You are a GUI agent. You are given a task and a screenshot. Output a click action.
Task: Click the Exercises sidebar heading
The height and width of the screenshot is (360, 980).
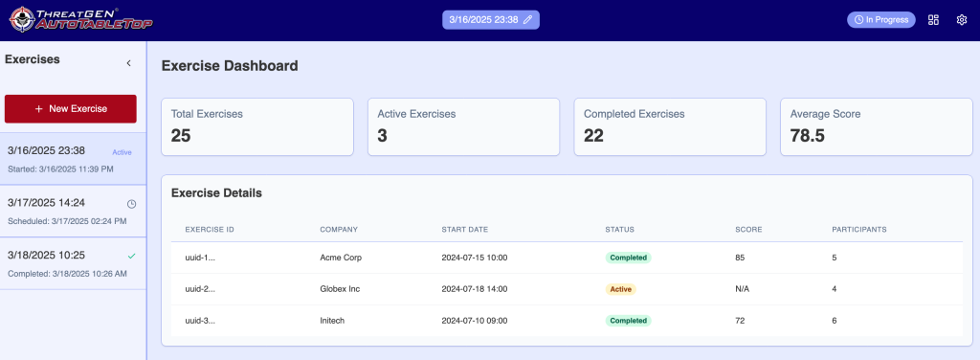pyautogui.click(x=33, y=59)
